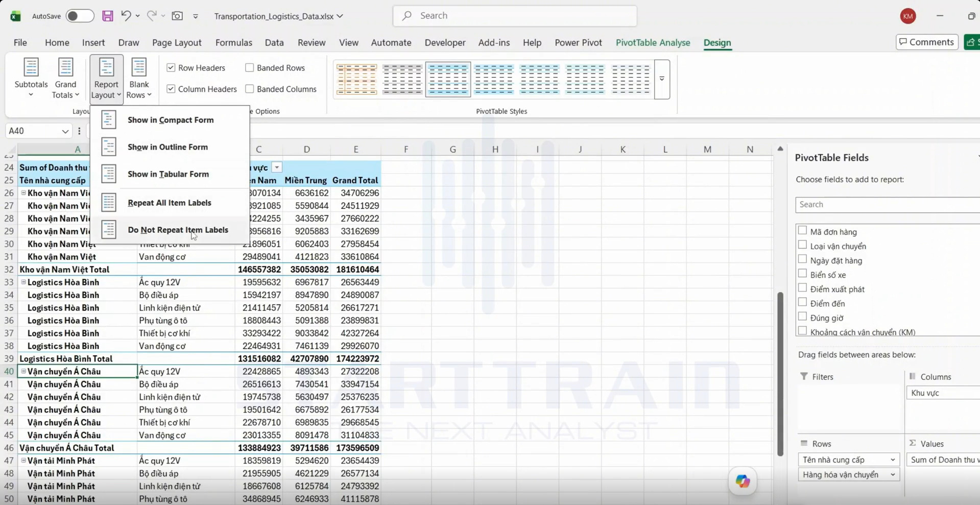Image resolution: width=980 pixels, height=505 pixels.
Task: Click the KM account avatar
Action: (907, 16)
